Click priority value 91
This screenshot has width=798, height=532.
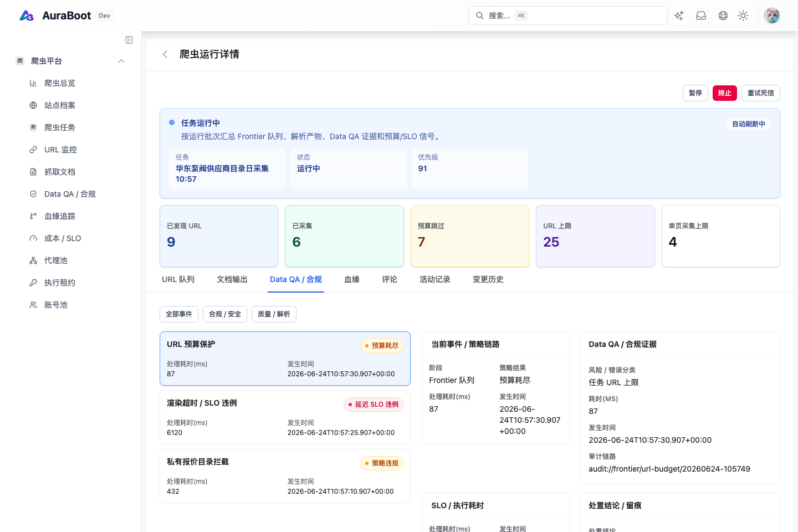[x=423, y=168]
